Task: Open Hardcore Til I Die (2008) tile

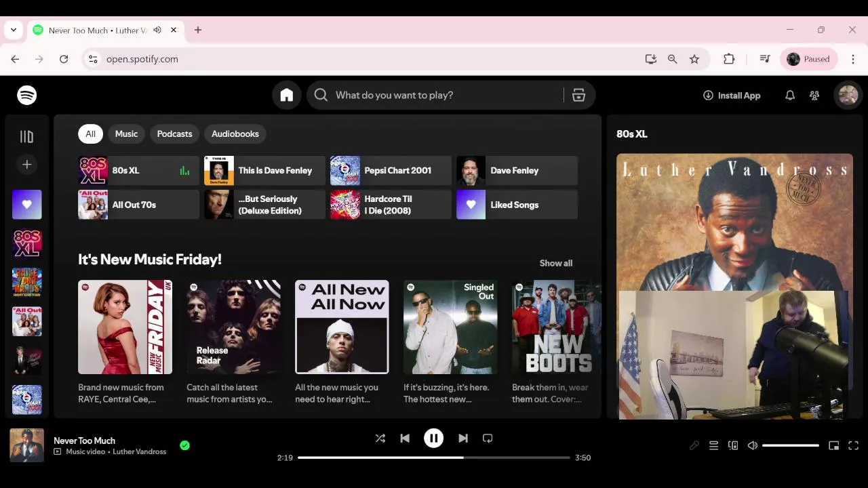Action: (391, 205)
